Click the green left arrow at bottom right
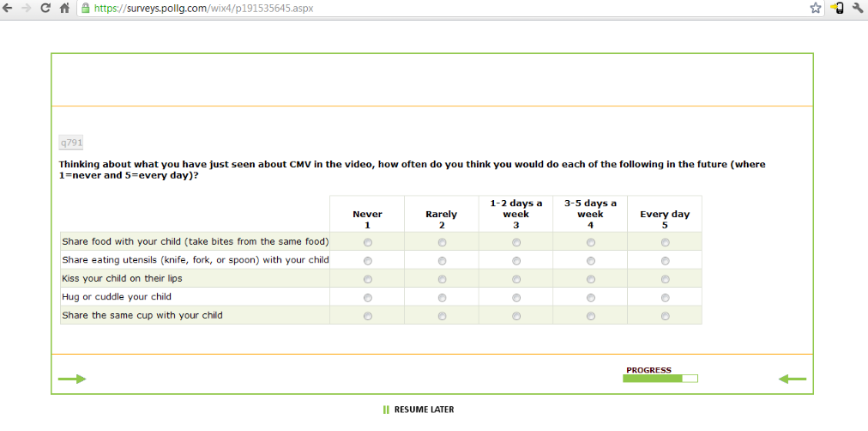The width and height of the screenshot is (868, 431). tap(793, 379)
